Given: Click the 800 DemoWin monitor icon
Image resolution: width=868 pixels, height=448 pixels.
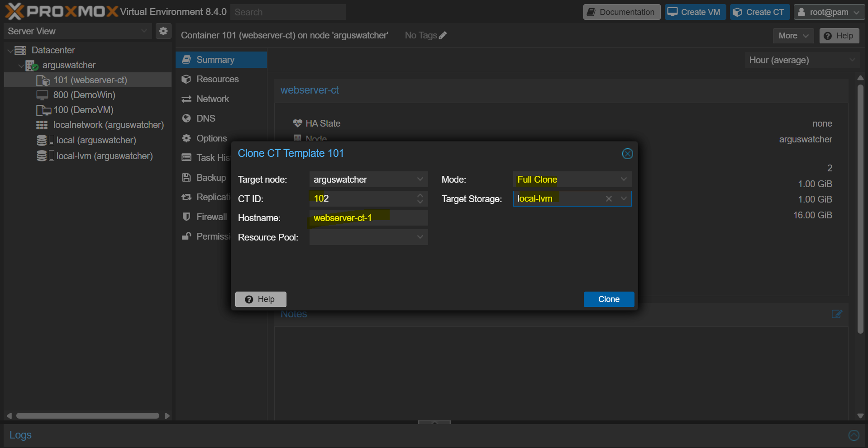Looking at the screenshot, I should pyautogui.click(x=42, y=95).
